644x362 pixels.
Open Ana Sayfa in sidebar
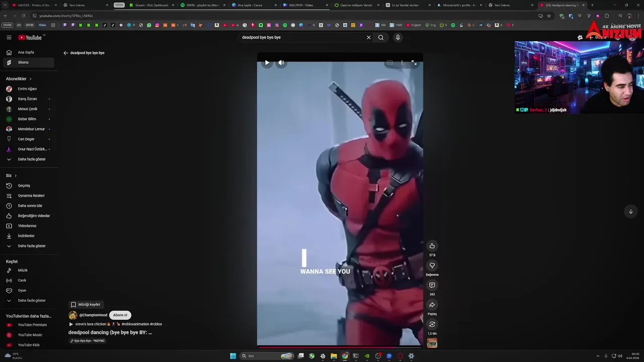click(28, 52)
